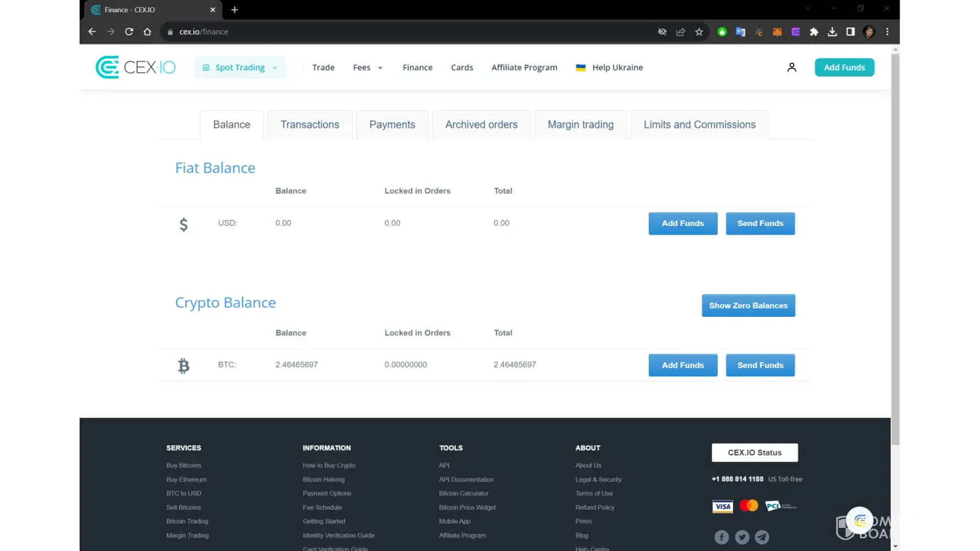Expand the Spot Trading dropdown
Viewport: 980px width, 551px height.
[x=240, y=68]
